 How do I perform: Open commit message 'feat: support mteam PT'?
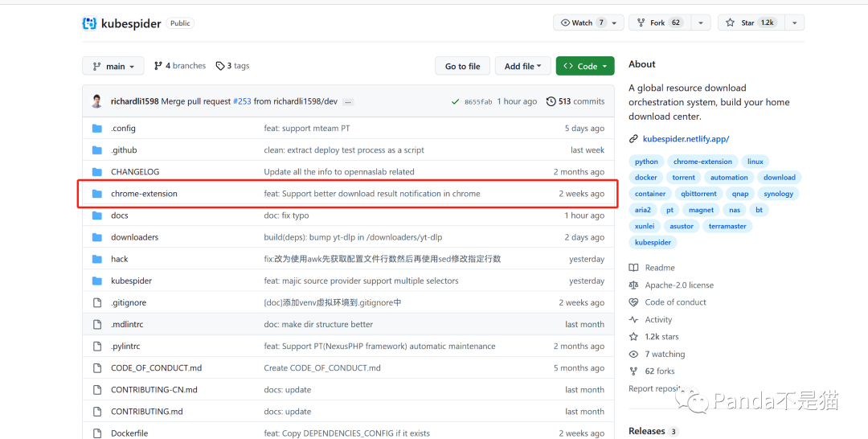click(307, 129)
